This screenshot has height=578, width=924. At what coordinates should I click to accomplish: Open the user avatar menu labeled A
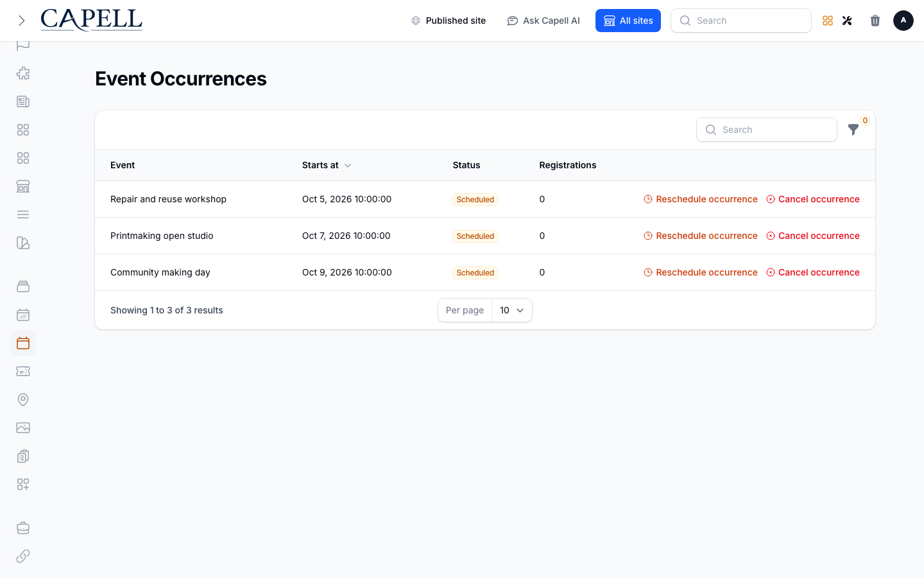click(903, 21)
